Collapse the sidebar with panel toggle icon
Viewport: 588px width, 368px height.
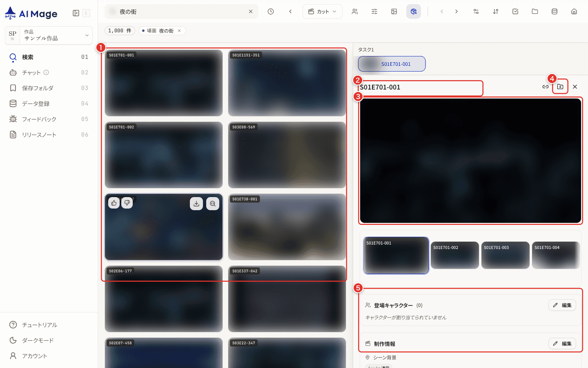point(76,13)
